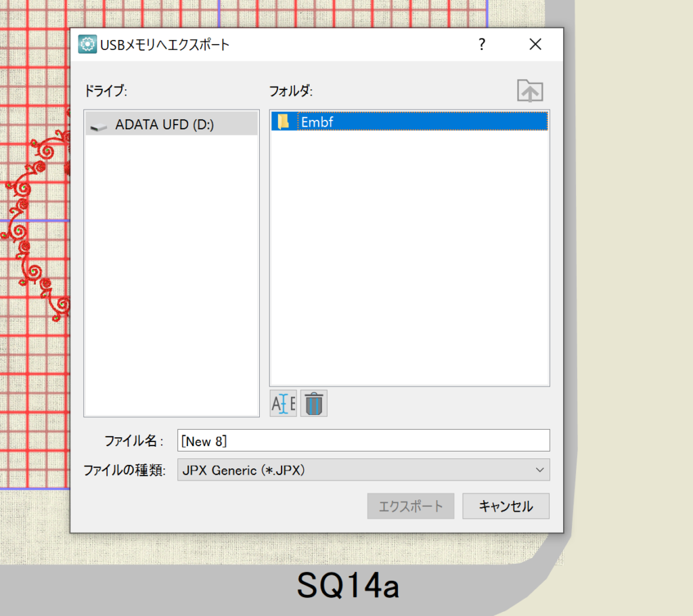Click the gear icon in dialog title

87,45
